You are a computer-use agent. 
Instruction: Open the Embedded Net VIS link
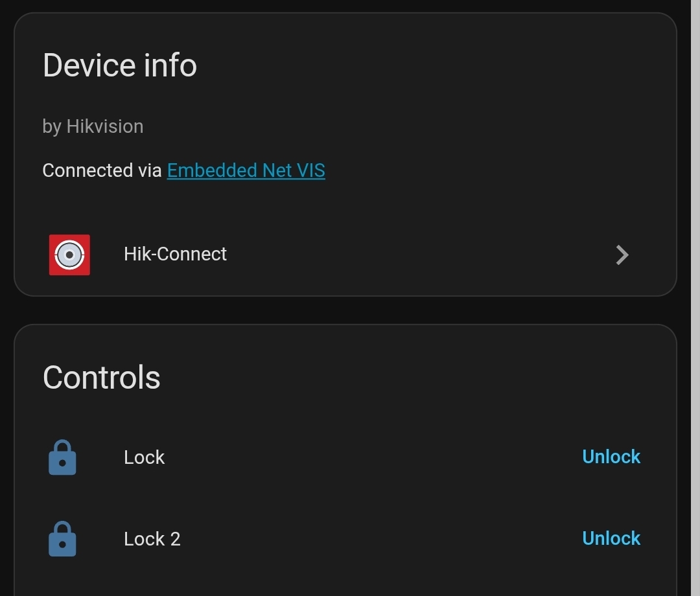pyautogui.click(x=246, y=170)
